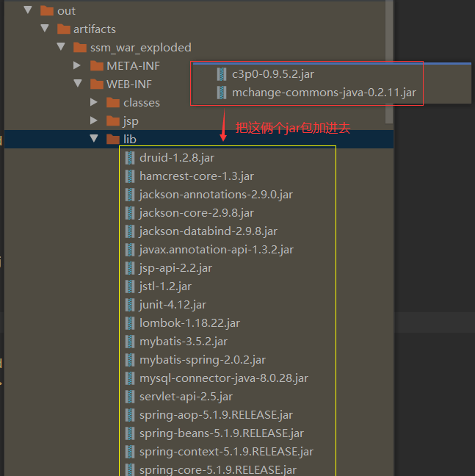Select jsp-api-2.2.jar file name

tap(175, 268)
